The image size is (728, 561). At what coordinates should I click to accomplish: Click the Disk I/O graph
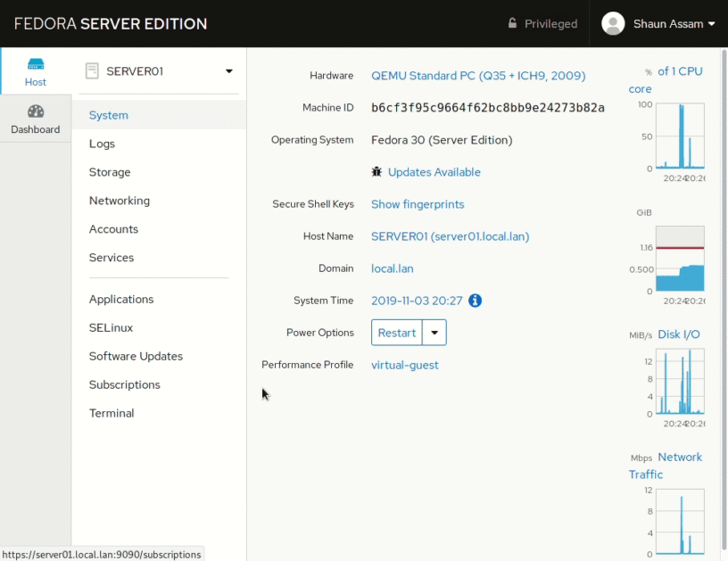679,382
